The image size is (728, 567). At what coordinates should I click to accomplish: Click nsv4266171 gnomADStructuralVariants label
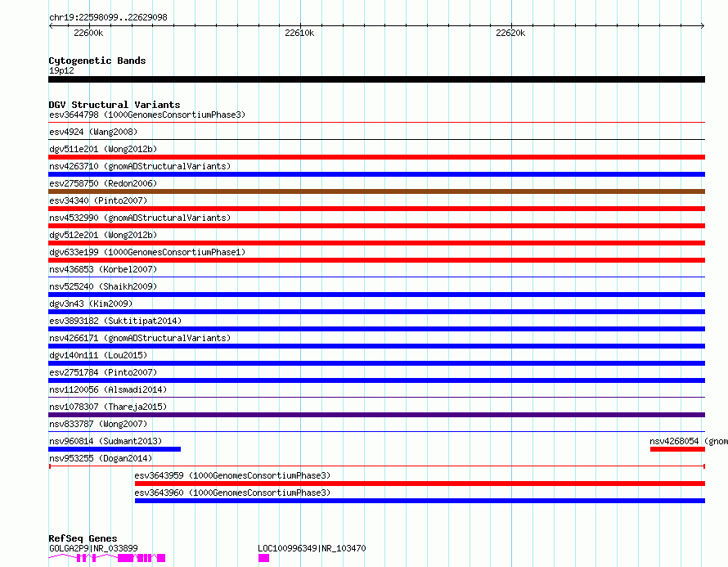click(x=140, y=338)
